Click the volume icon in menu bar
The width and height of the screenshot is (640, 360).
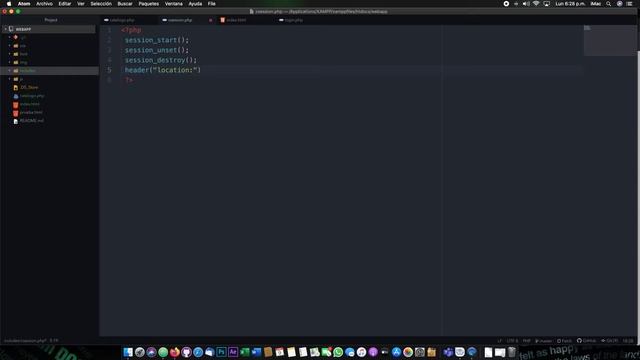click(526, 4)
